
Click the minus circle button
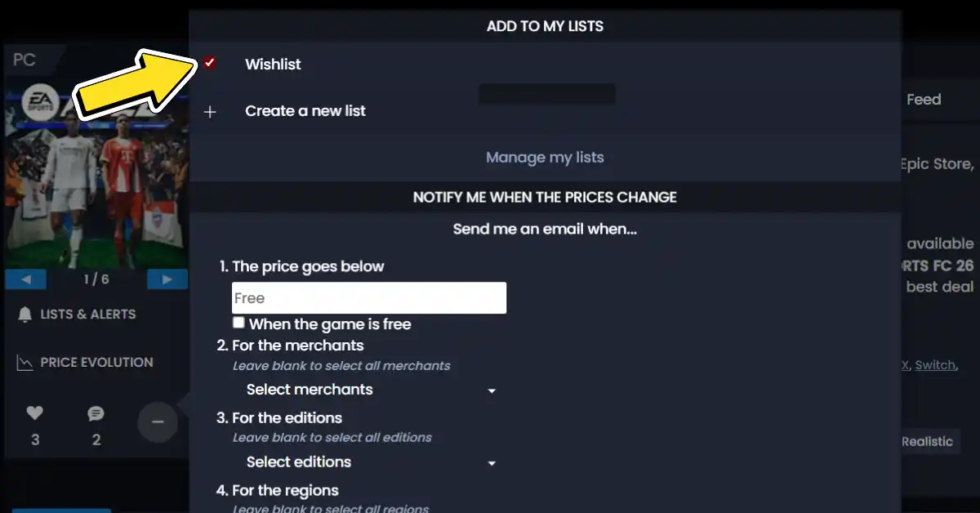pos(158,422)
